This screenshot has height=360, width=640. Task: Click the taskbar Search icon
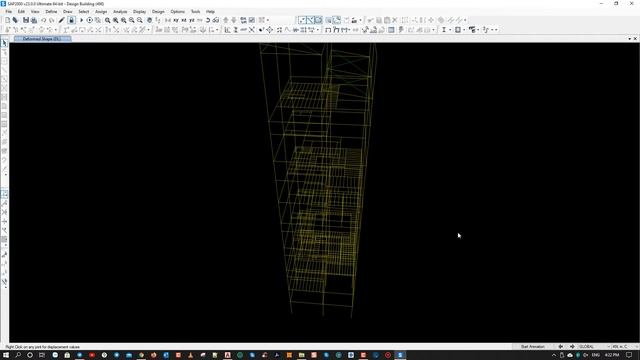[x=18, y=355]
